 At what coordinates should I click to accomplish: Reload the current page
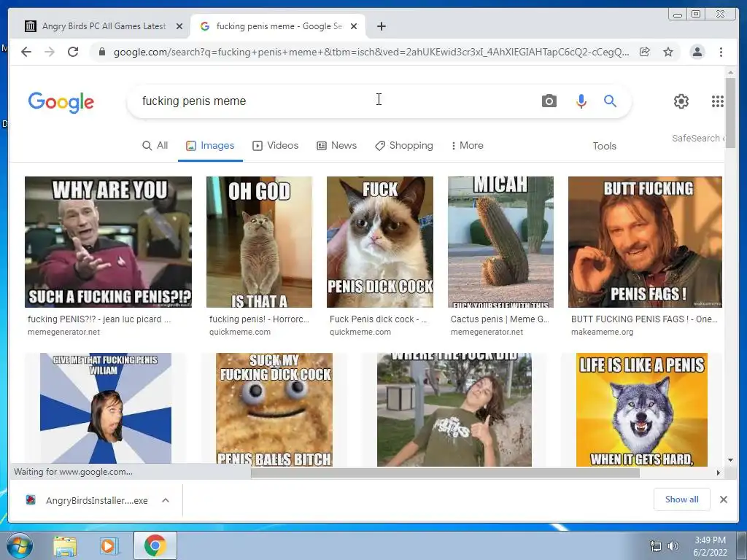pos(73,52)
